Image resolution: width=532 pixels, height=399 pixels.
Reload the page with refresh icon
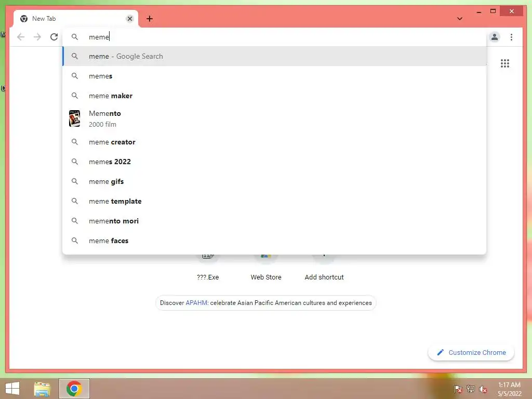tap(54, 37)
